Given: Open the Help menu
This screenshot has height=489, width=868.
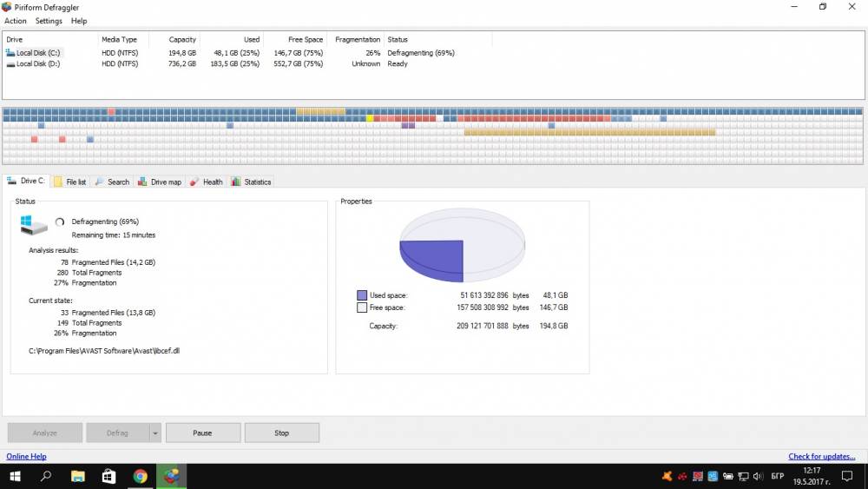Looking at the screenshot, I should click(79, 21).
